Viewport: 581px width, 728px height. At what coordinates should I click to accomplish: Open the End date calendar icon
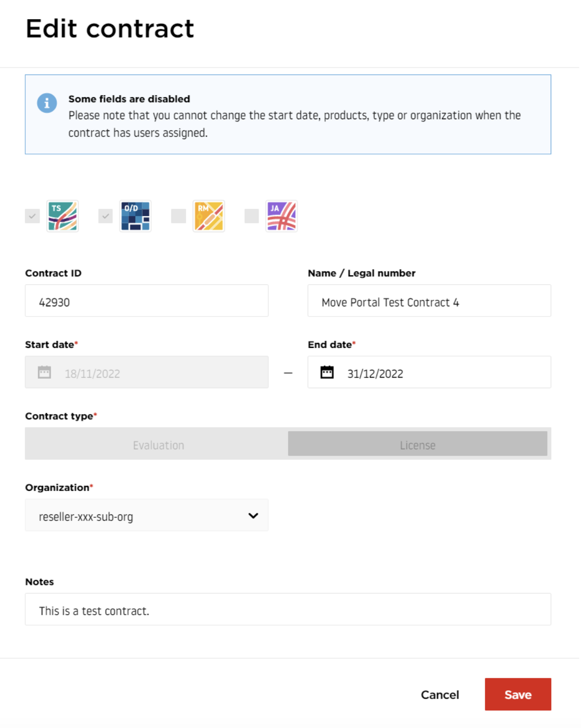coord(327,372)
